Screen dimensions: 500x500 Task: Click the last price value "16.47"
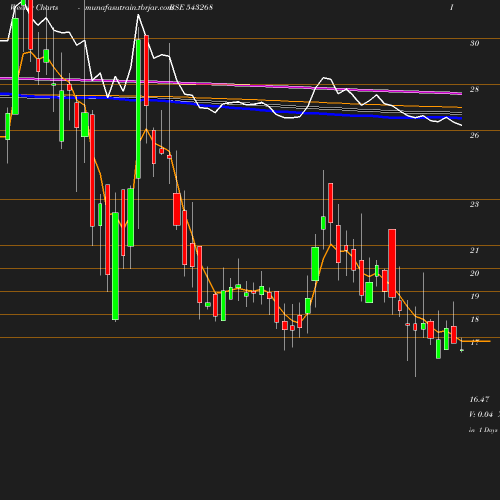click(x=479, y=399)
